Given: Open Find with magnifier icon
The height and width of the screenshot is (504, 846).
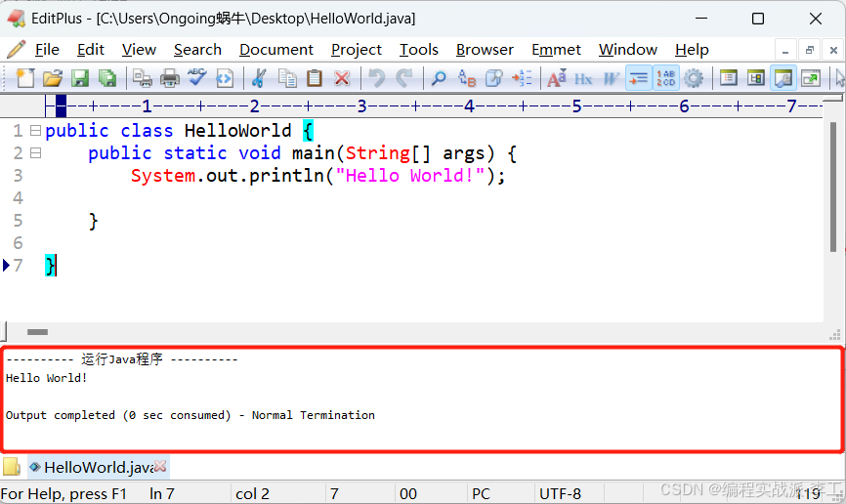Looking at the screenshot, I should [x=440, y=78].
